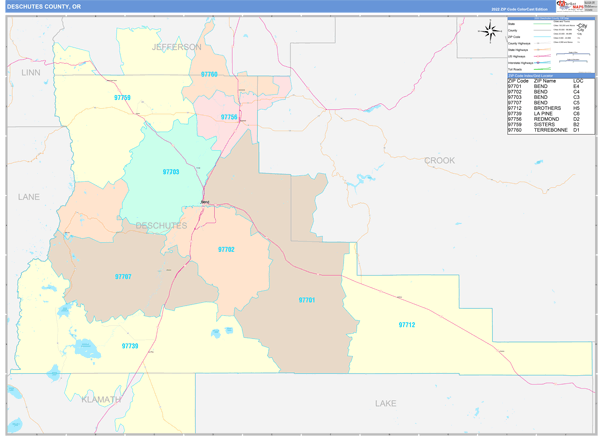Click the JEFFERSON county label
The height and width of the screenshot is (436, 600).
click(x=176, y=47)
